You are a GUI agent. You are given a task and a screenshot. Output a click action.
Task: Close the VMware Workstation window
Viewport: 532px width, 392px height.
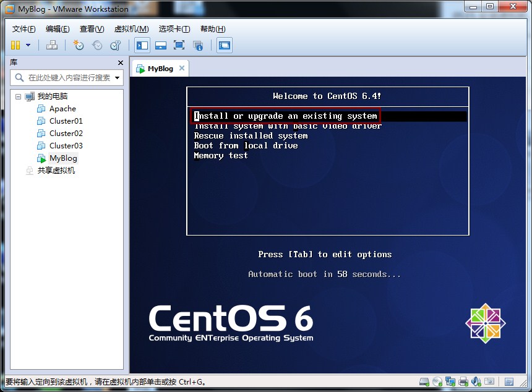(x=513, y=6)
